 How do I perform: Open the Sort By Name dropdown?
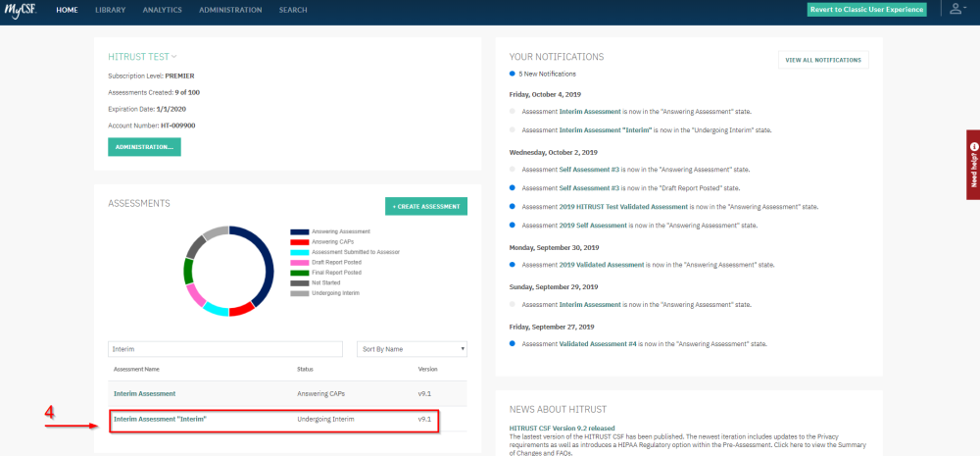click(x=412, y=349)
